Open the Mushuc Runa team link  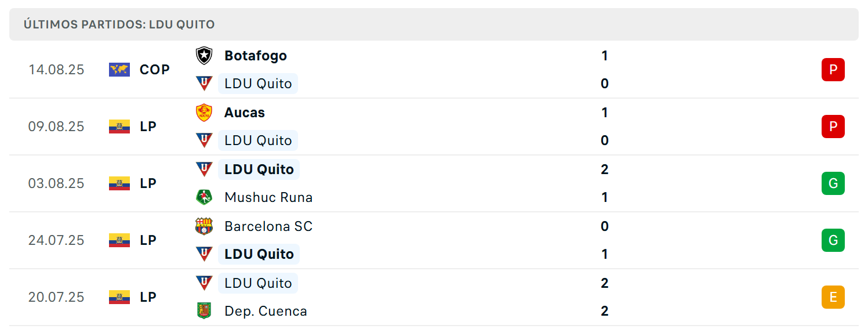pyautogui.click(x=268, y=197)
